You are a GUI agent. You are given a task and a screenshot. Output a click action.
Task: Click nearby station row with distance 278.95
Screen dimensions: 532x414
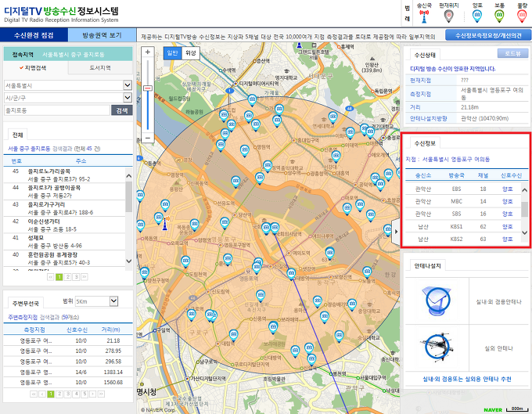[68, 351]
